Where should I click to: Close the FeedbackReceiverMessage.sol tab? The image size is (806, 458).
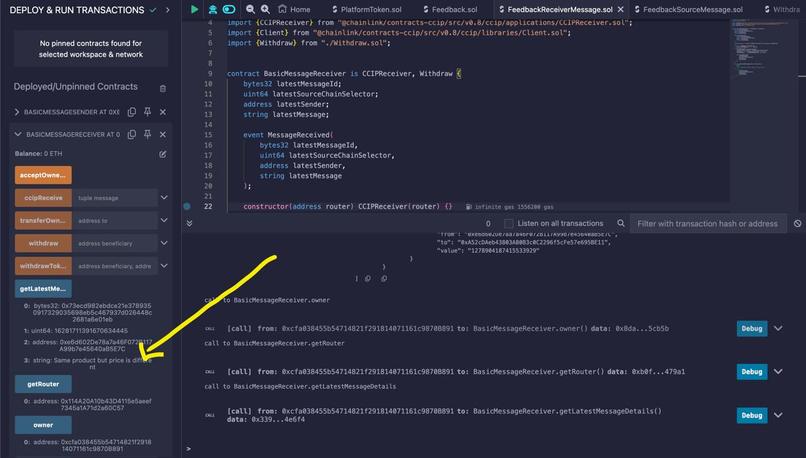click(x=620, y=9)
